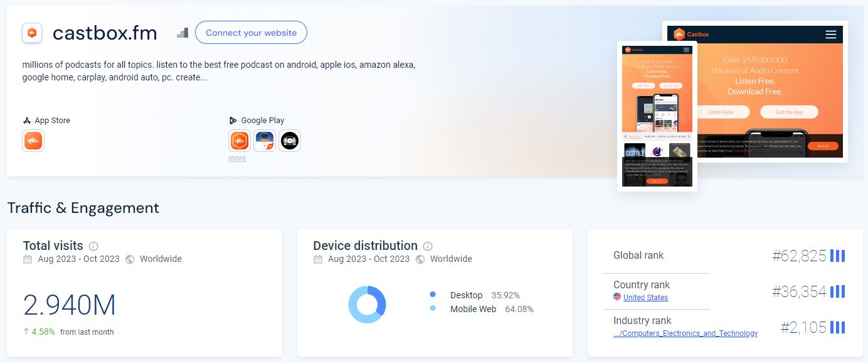Click the Traffic & Engagement heading
The image size is (868, 363).
[x=83, y=208]
